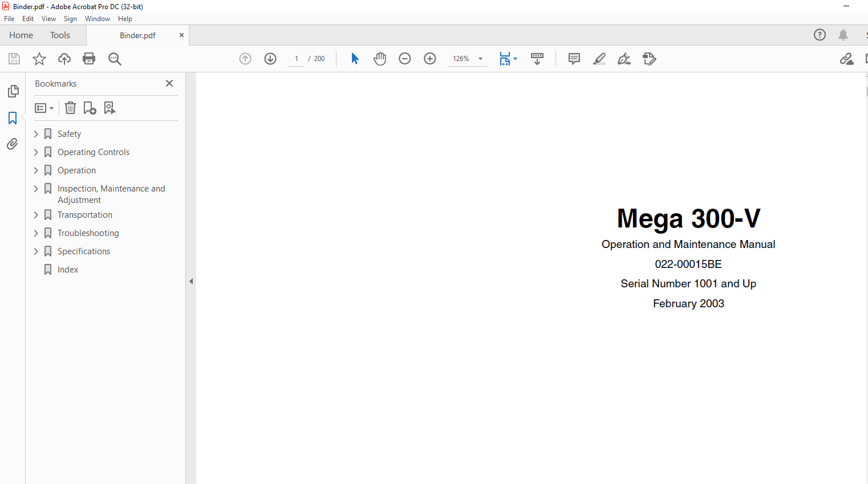The width and height of the screenshot is (868, 484).
Task: Jump to the Specifications bookmark
Action: coord(84,251)
